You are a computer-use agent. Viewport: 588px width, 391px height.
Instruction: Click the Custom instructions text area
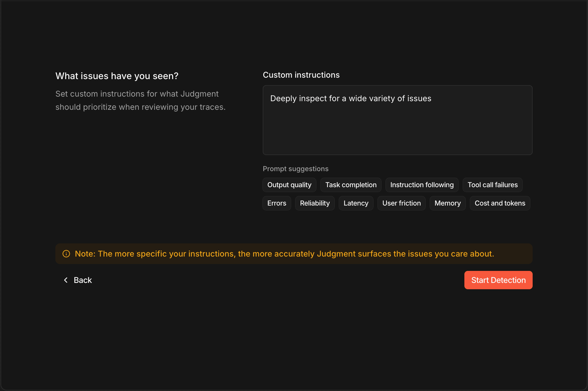398,120
